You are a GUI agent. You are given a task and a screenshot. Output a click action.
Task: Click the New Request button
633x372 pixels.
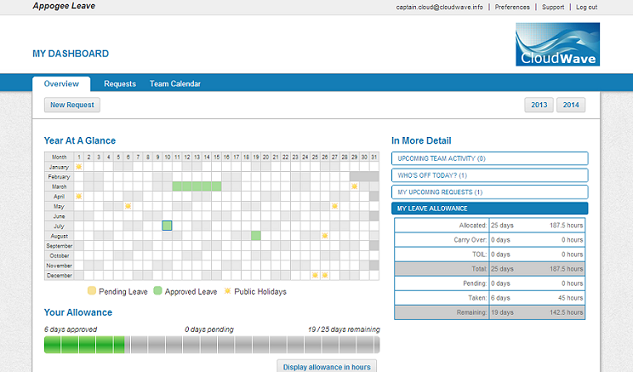[x=72, y=105]
